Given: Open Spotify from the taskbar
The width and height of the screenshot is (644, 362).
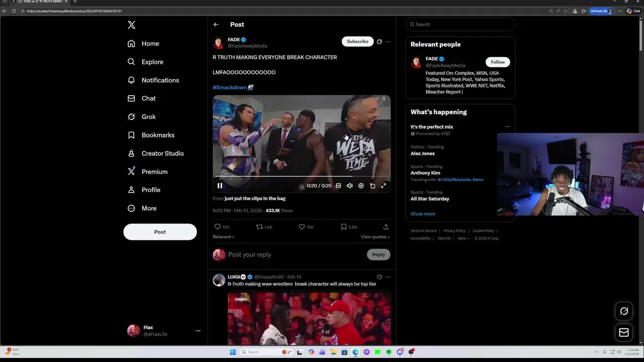Looking at the screenshot, I should click(x=389, y=352).
